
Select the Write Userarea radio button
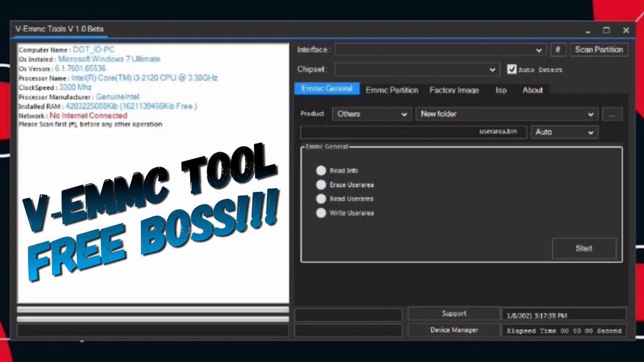(x=321, y=213)
